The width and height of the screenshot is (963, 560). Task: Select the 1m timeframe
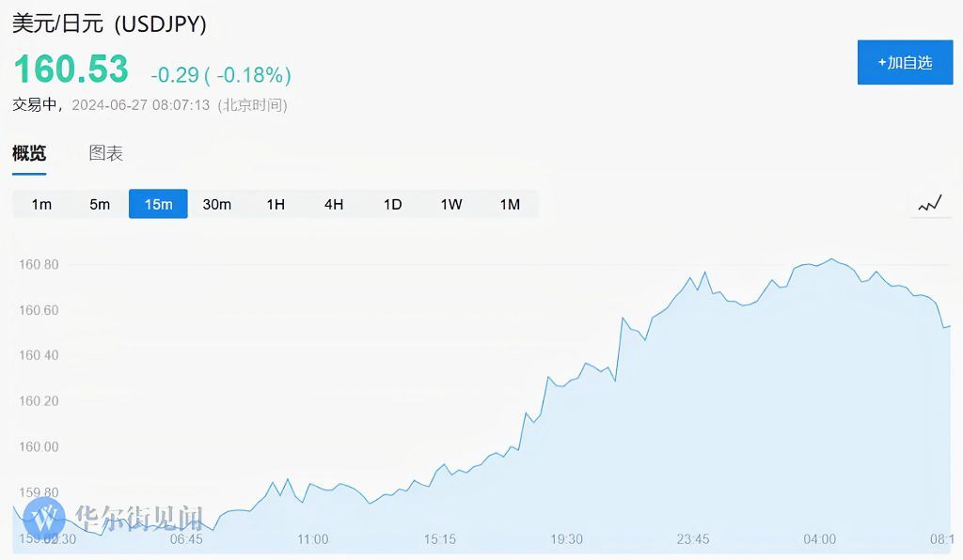[x=41, y=204]
